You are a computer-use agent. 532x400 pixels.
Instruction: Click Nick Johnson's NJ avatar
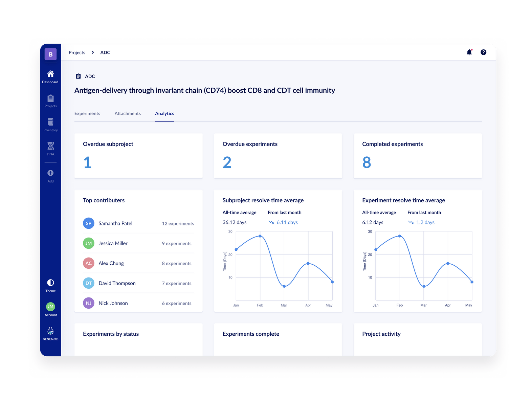[89, 303]
